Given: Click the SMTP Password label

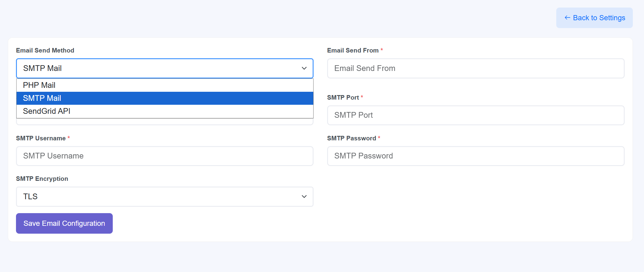Looking at the screenshot, I should [x=352, y=138].
